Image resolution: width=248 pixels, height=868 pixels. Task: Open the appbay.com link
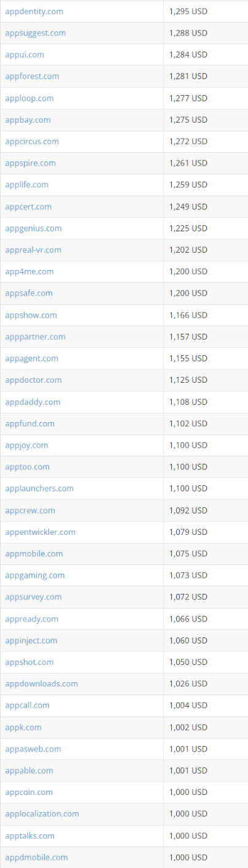click(x=28, y=120)
